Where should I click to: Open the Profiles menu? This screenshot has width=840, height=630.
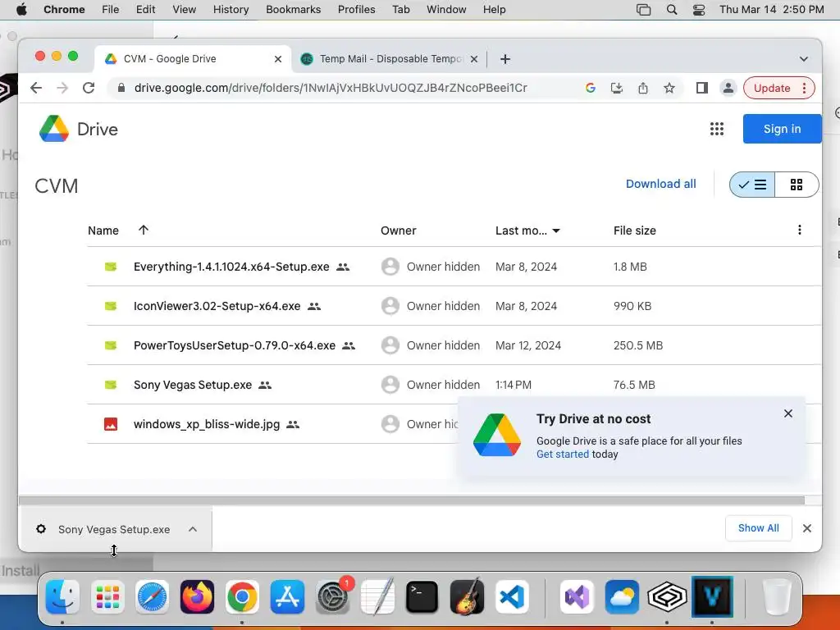pos(356,9)
